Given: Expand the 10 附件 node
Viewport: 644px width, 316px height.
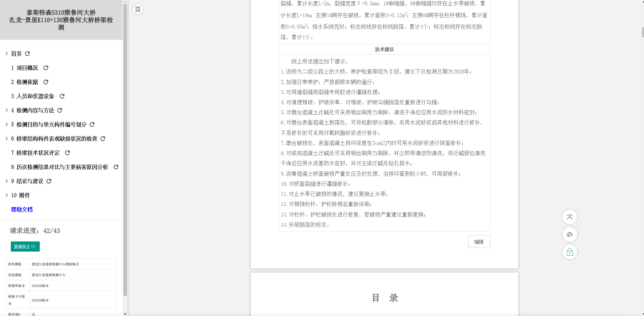Looking at the screenshot, I should tap(6, 195).
